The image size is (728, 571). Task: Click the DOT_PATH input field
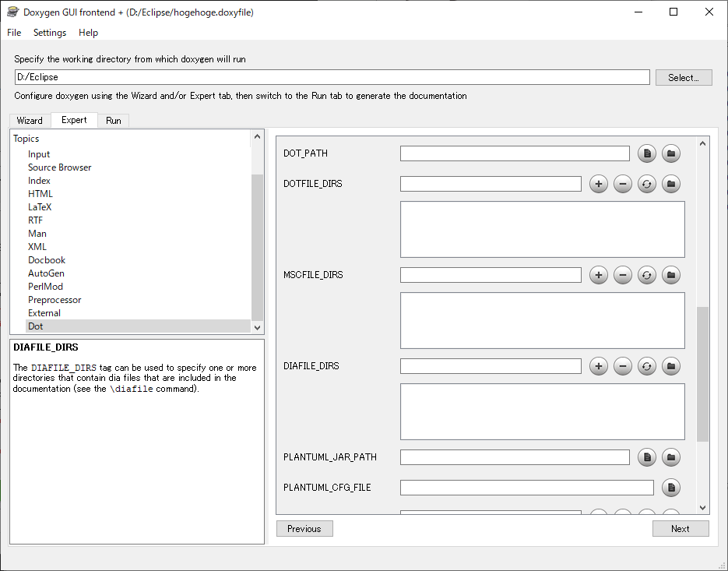pyautogui.click(x=515, y=153)
